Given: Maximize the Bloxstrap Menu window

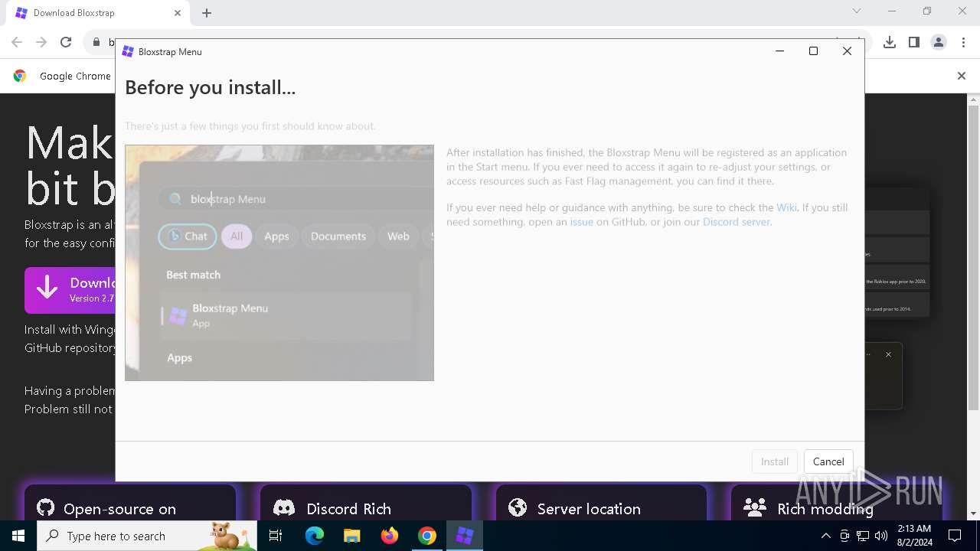Looking at the screenshot, I should click(813, 51).
